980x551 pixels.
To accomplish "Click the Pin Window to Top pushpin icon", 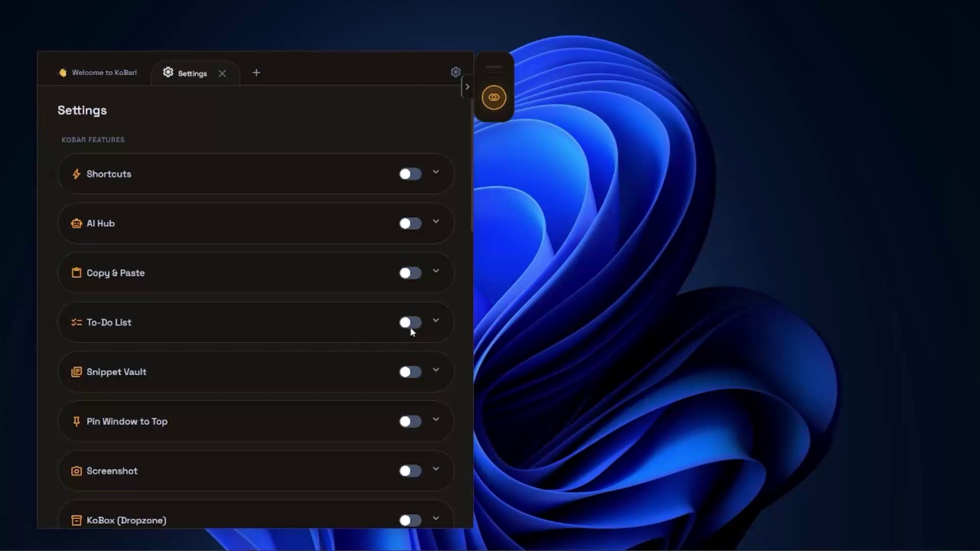I will pos(77,421).
